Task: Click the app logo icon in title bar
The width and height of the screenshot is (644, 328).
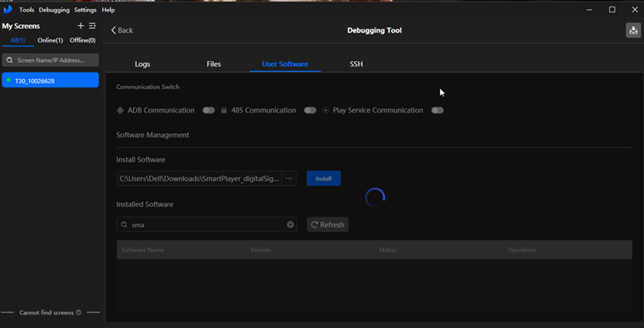Action: (8, 10)
